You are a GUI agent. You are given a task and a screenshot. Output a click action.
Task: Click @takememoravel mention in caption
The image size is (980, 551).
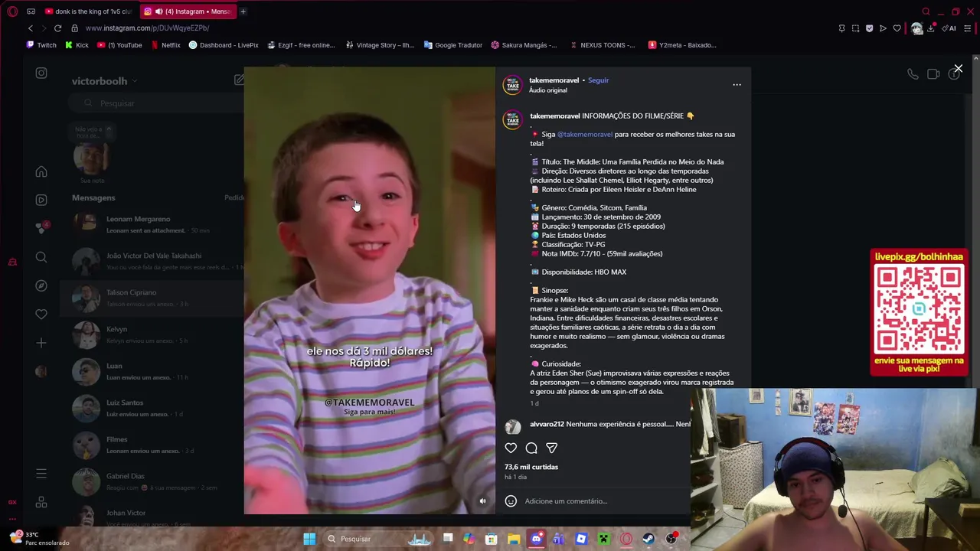[585, 135]
